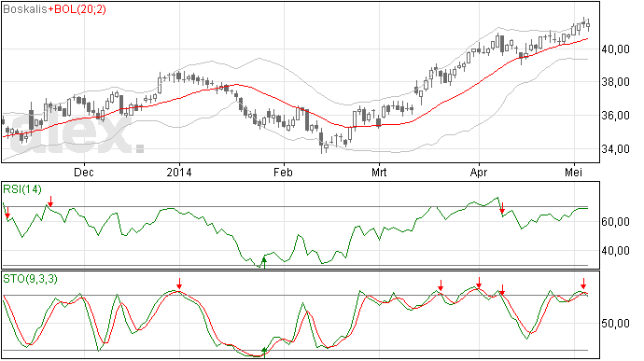Click the STO(9,3,3) indicator label
Screen dimensions: 644x361
click(31, 279)
